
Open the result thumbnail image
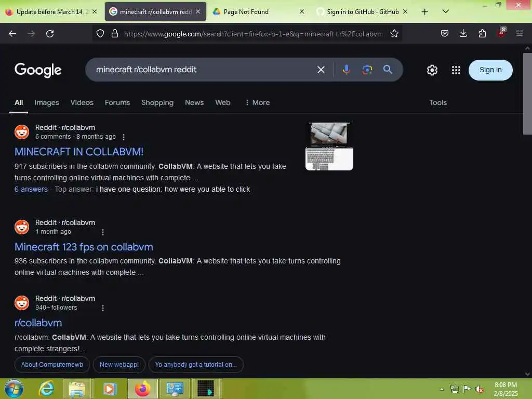[x=329, y=146]
